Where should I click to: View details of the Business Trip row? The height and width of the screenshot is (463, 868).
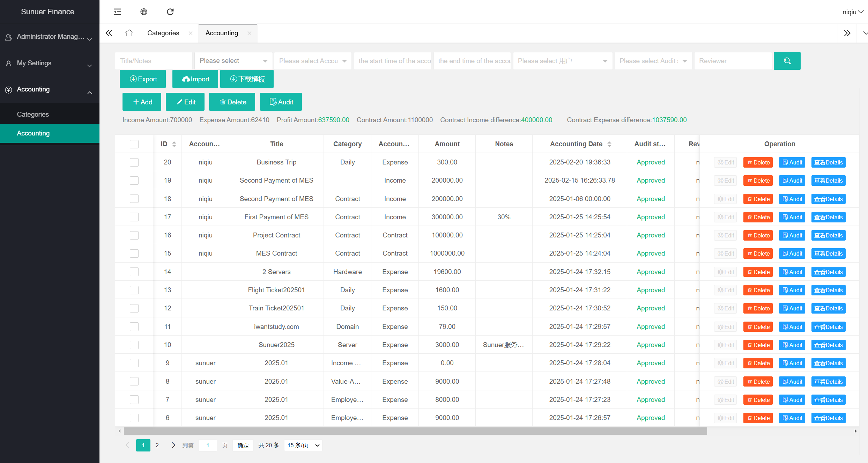tap(828, 162)
